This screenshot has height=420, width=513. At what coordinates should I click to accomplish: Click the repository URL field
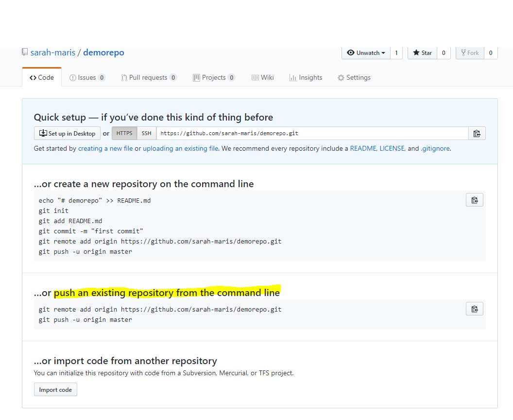click(x=312, y=133)
